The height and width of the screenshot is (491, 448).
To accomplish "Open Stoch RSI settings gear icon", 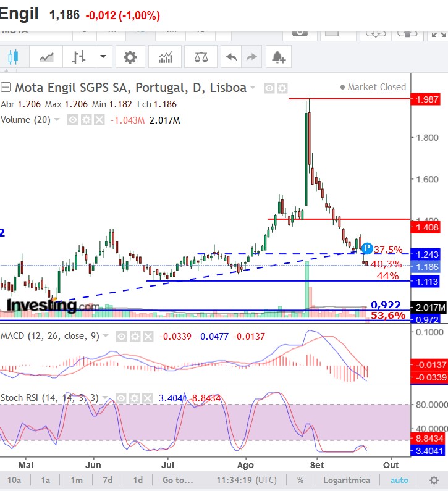I will pos(135,398).
